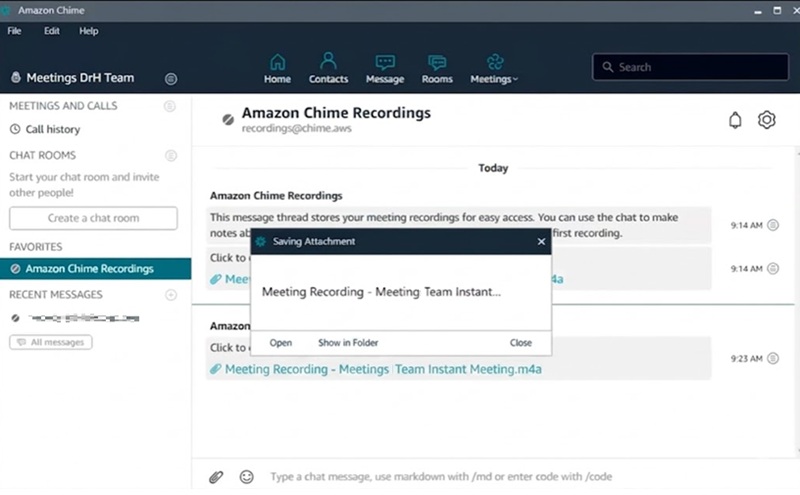Open the File menu
The height and width of the screenshot is (495, 800).
[14, 31]
